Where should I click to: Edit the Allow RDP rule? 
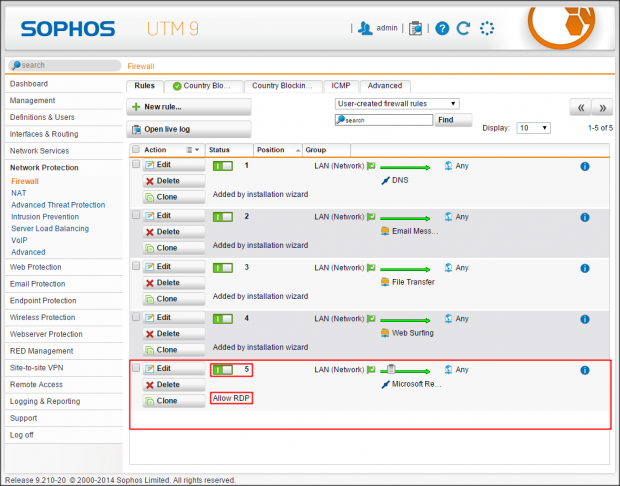pyautogui.click(x=174, y=369)
